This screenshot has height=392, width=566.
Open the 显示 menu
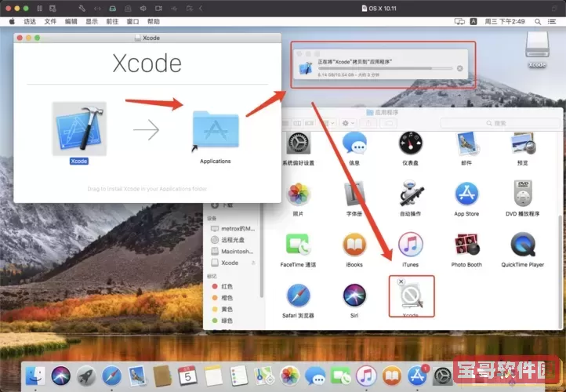[91, 22]
